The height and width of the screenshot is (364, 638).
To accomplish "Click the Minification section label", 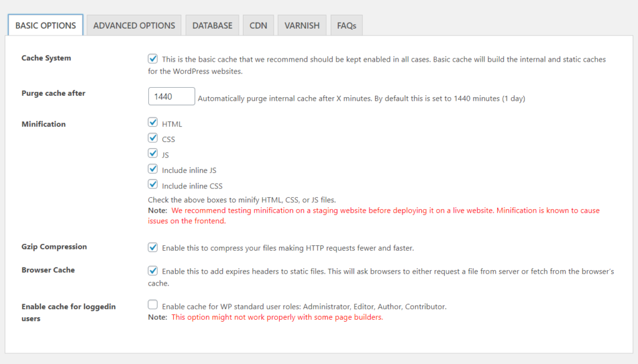I will pos(44,124).
